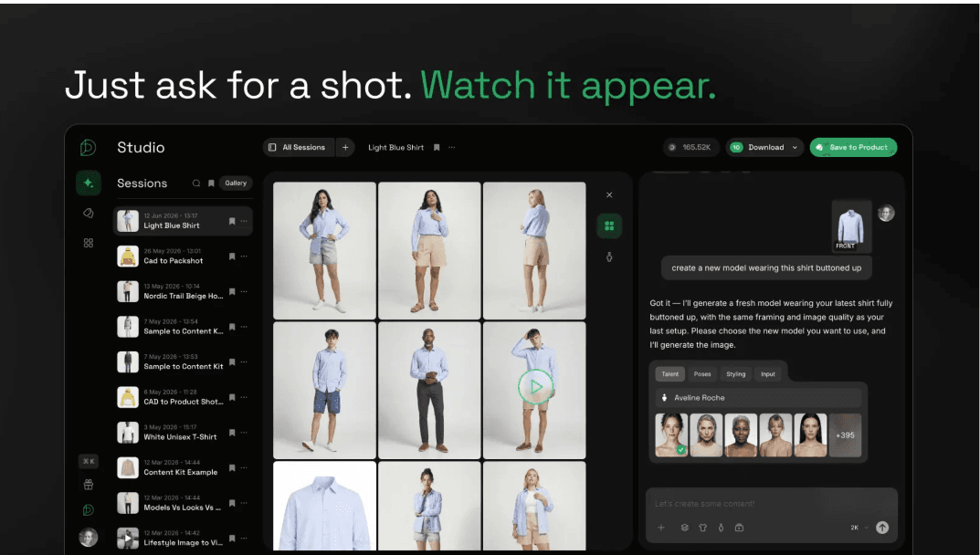Click the user avatar in chat message

tap(886, 213)
